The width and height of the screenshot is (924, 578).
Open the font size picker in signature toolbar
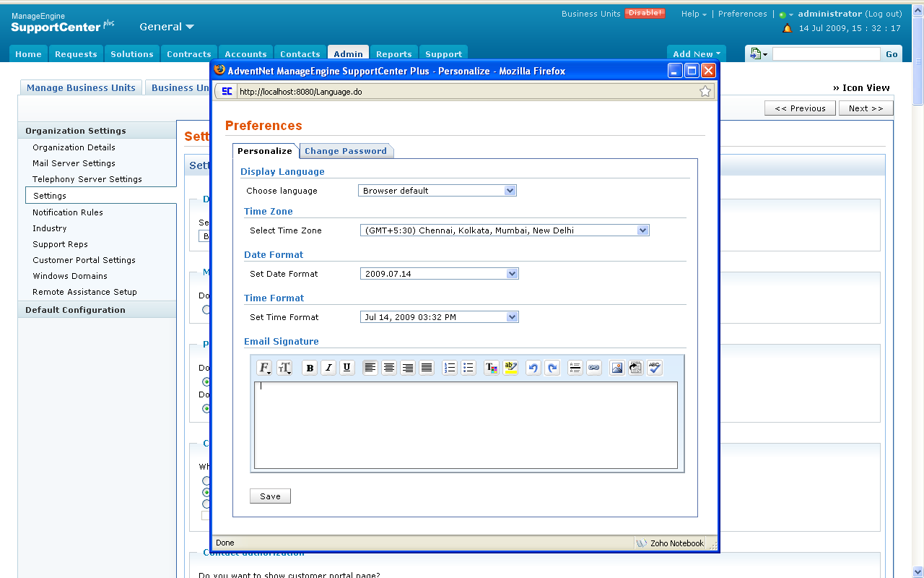284,368
